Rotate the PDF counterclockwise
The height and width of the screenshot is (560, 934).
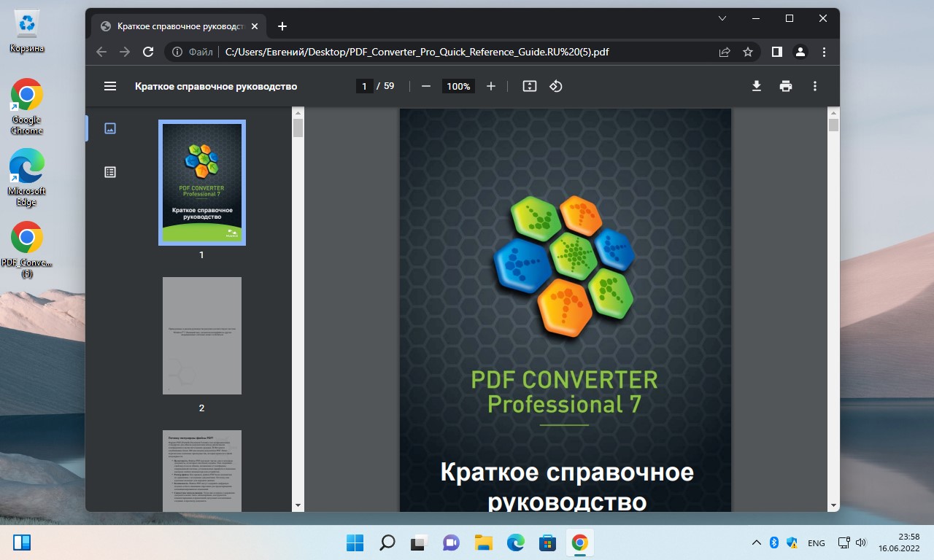pos(556,86)
